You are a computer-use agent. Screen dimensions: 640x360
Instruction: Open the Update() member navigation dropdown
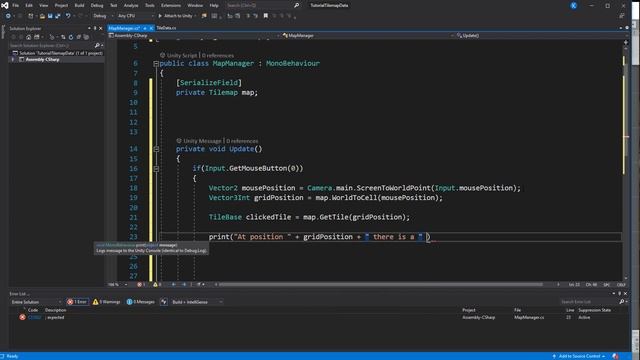542,36
